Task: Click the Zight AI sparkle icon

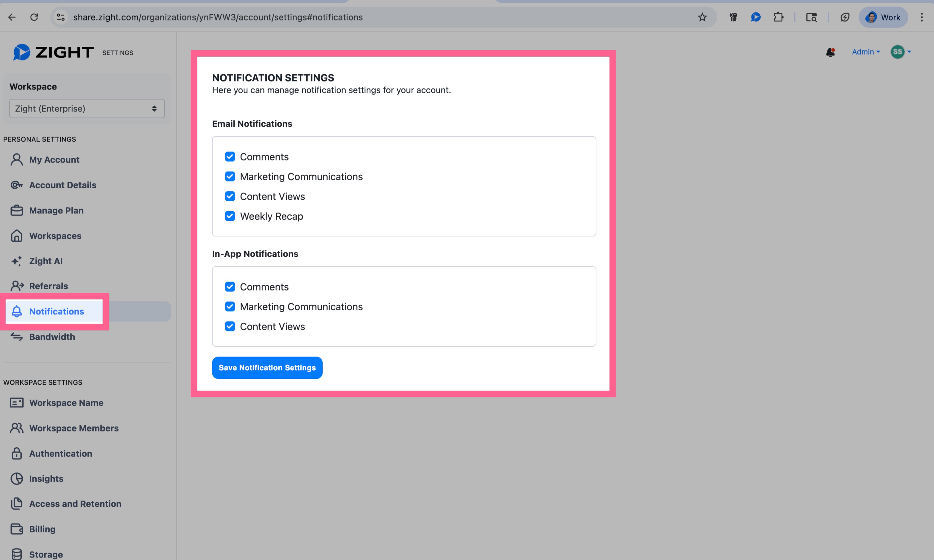Action: [x=16, y=261]
